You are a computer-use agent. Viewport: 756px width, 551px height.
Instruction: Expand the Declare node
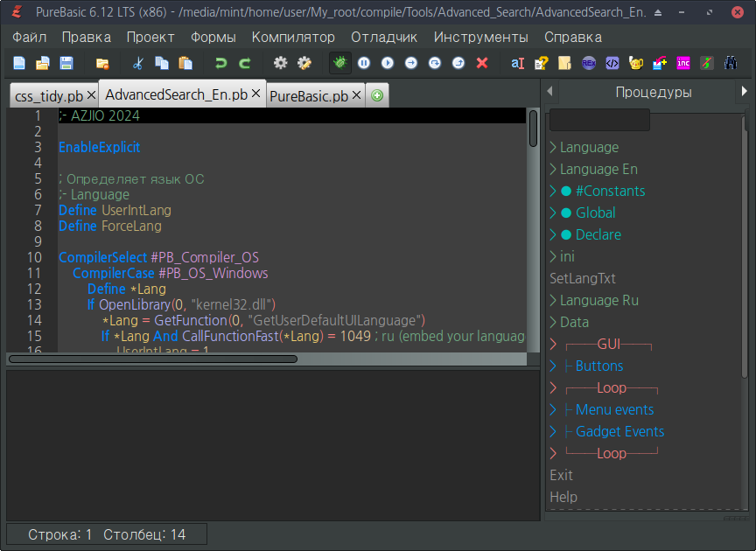(553, 234)
